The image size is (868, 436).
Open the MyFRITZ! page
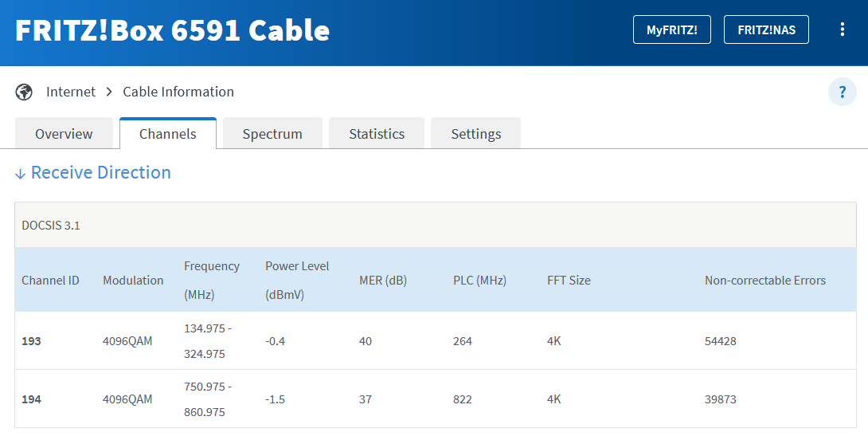pyautogui.click(x=671, y=29)
